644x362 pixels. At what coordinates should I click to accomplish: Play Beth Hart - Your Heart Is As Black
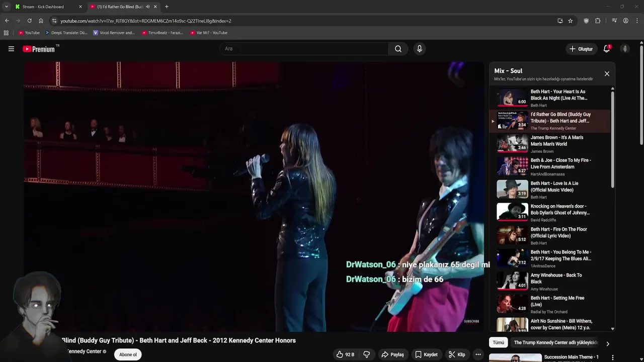click(x=550, y=98)
